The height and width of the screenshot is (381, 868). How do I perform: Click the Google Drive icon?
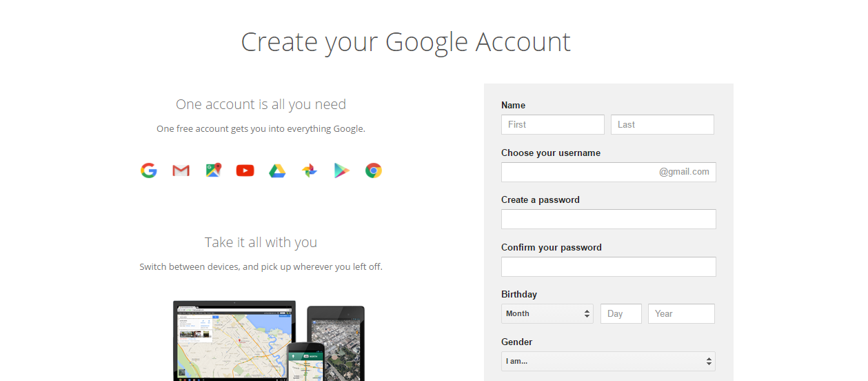(x=277, y=170)
